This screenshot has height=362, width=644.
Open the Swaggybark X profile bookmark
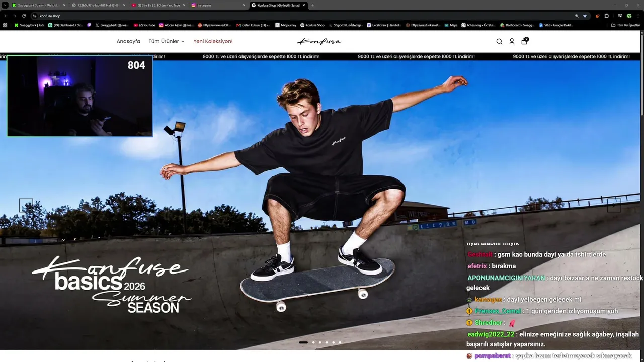click(112, 25)
